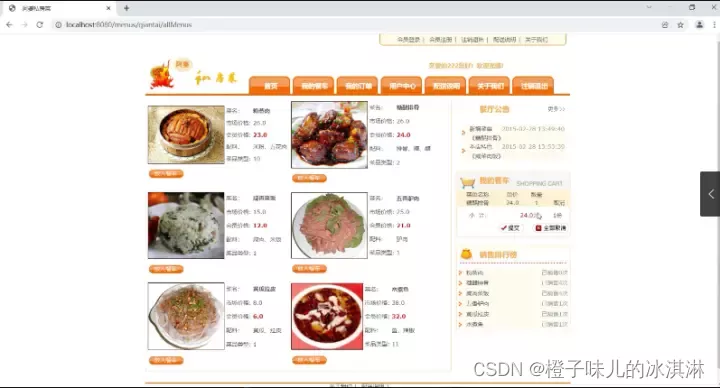The width and height of the screenshot is (720, 388).
Task: Open fifth item in 销售排行榜 list
Action: pyautogui.click(x=478, y=314)
